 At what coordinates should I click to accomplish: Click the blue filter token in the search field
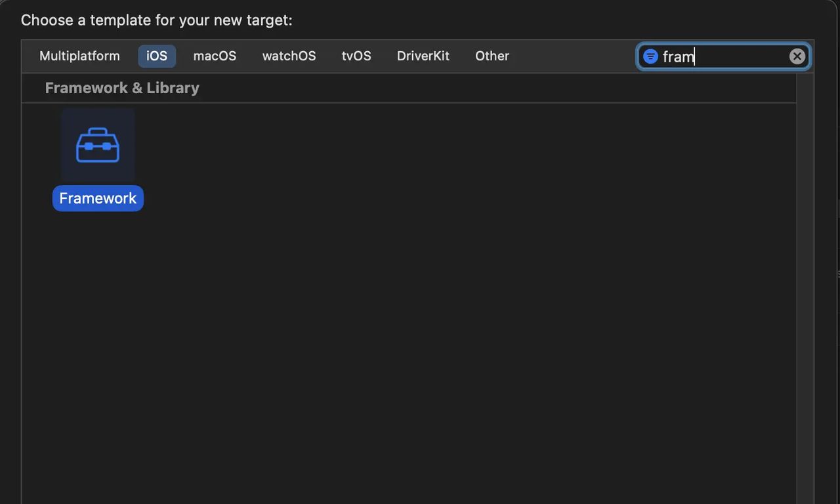650,56
